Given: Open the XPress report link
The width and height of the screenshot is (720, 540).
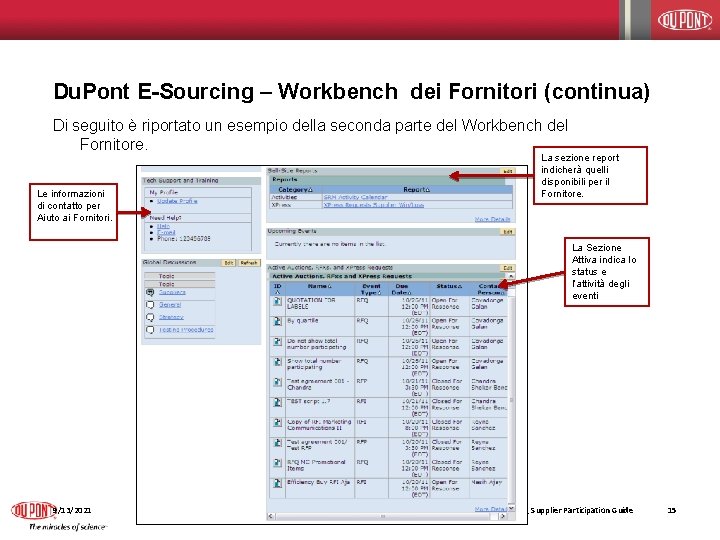Looking at the screenshot, I should coord(373,205).
